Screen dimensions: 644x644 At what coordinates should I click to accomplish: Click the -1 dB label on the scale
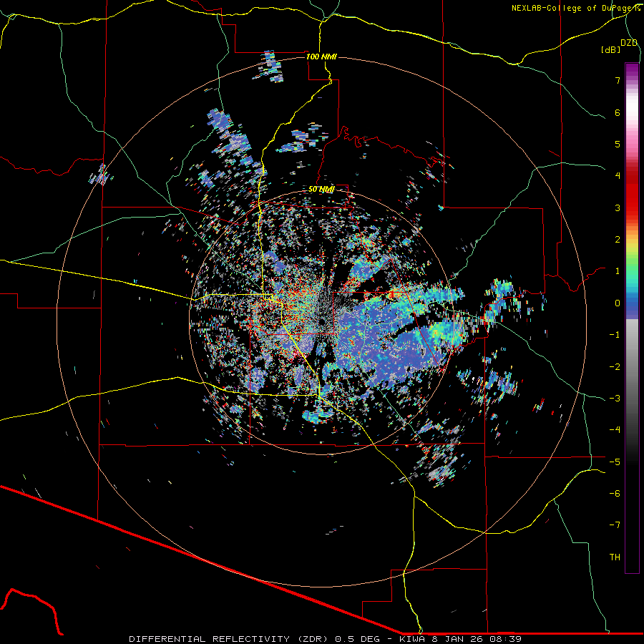(615, 335)
